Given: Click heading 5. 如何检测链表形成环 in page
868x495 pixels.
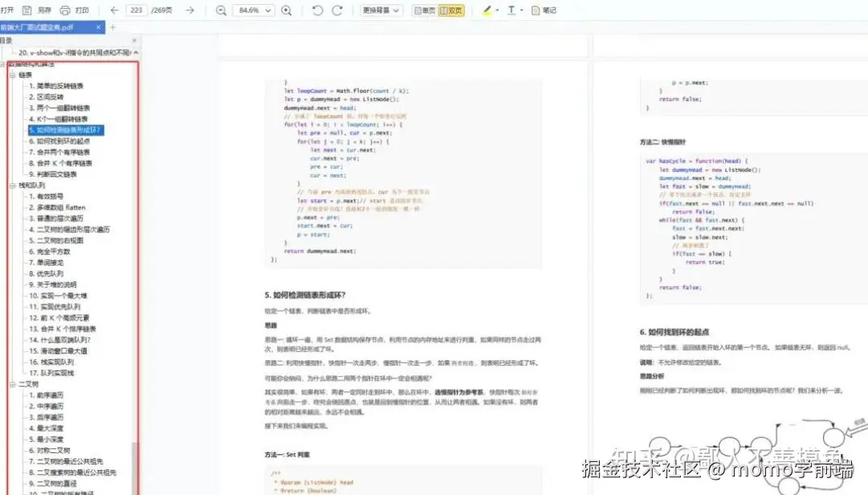Looking at the screenshot, I should (305, 295).
